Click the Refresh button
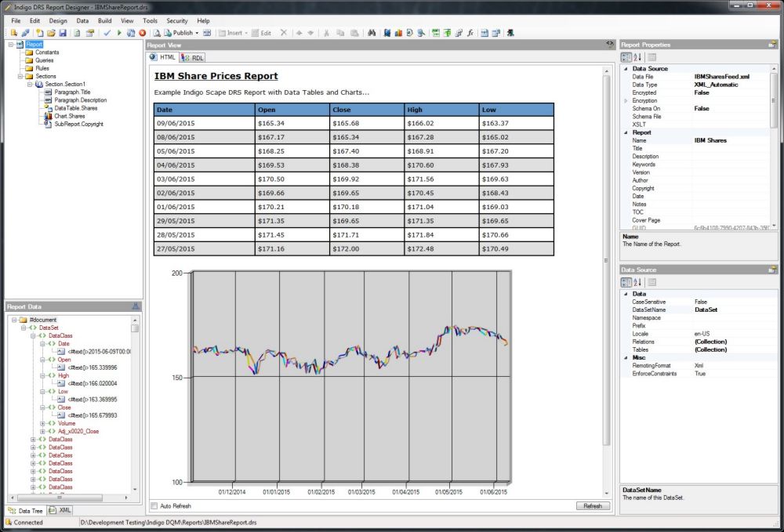The height and width of the screenshot is (532, 784). tap(593, 506)
